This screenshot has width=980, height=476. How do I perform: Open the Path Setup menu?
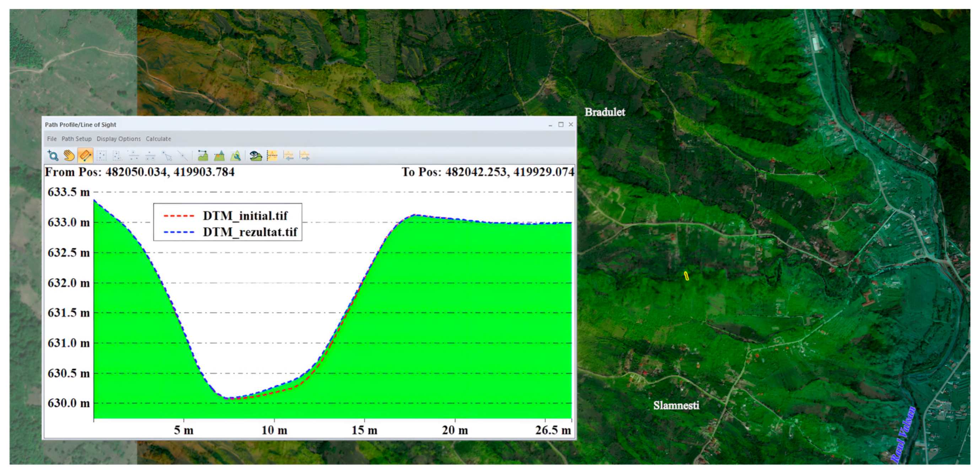76,139
